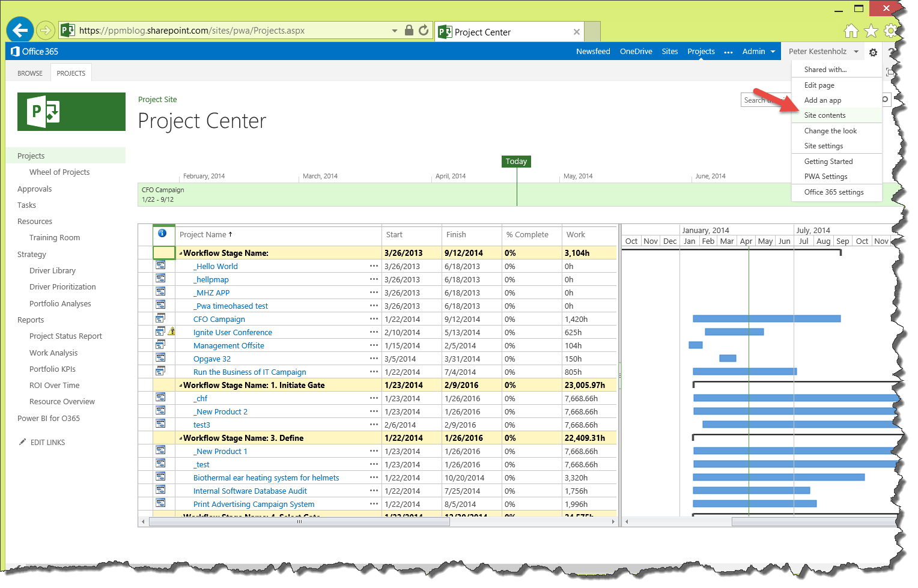Collapse the Workflow Stage Name: 3. Define group

pos(181,437)
